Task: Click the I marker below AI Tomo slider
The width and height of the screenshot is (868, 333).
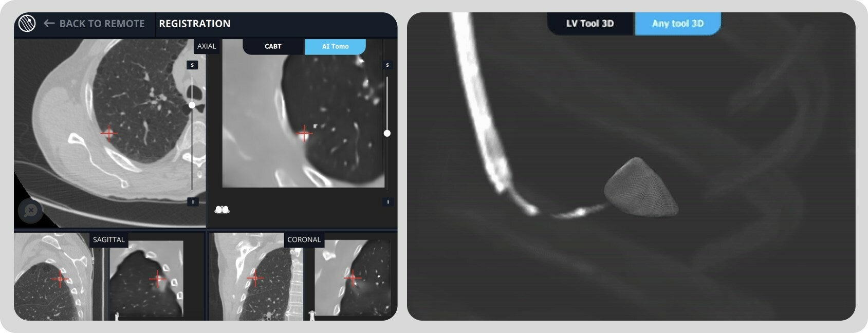Action: (x=387, y=202)
